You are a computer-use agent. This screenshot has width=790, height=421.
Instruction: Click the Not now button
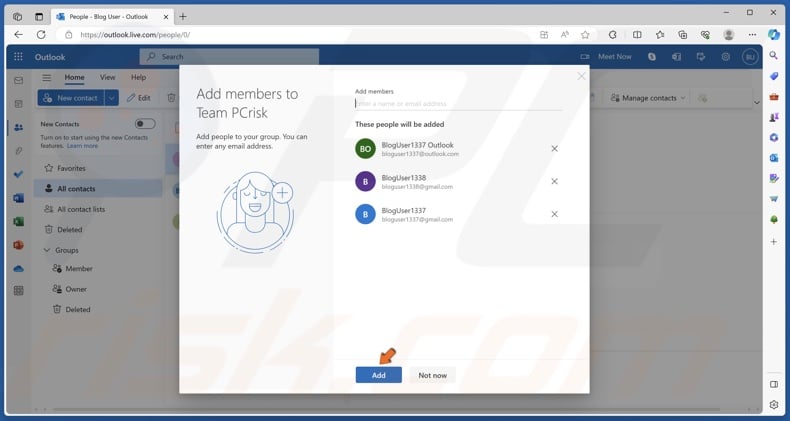tap(432, 375)
